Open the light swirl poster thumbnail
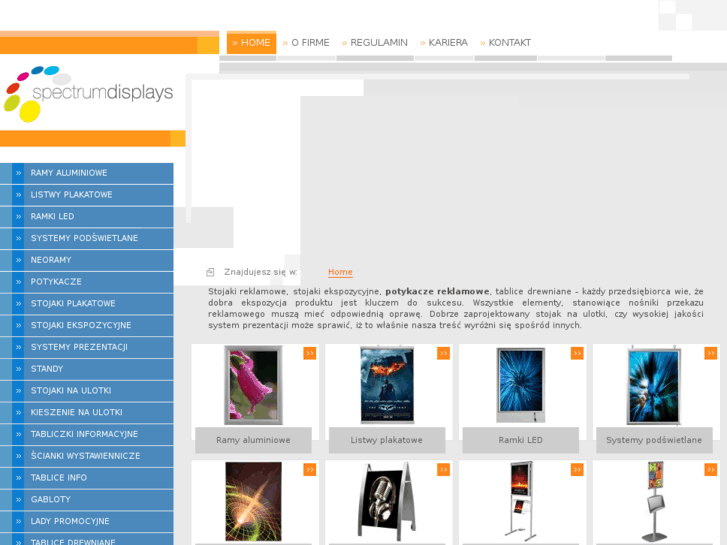This screenshot has height=545, width=727. tap(253, 501)
